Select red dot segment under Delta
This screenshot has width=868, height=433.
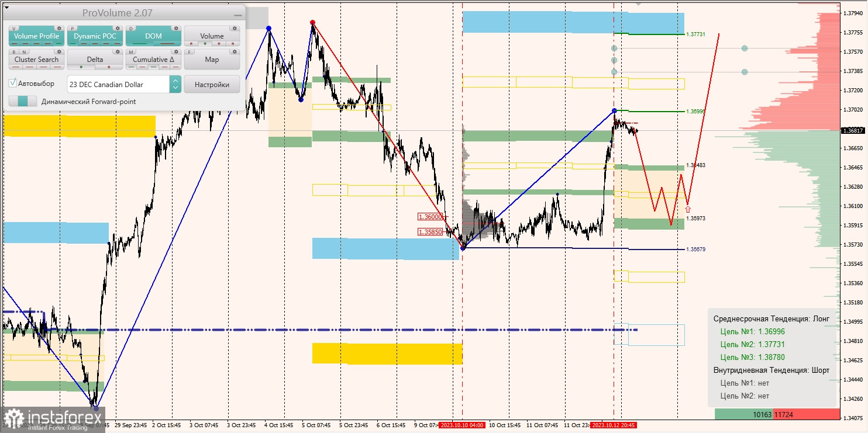[x=109, y=67]
